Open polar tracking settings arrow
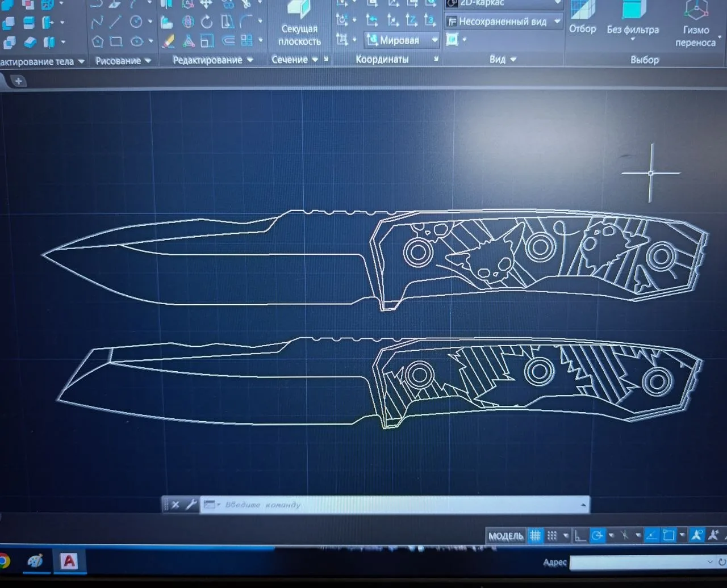Image resolution: width=727 pixels, height=588 pixels. tap(611, 535)
